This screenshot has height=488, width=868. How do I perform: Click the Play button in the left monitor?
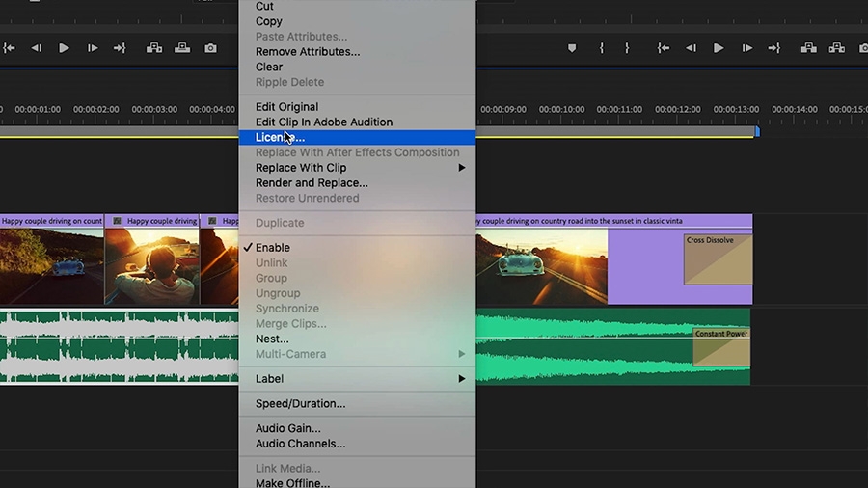(64, 48)
